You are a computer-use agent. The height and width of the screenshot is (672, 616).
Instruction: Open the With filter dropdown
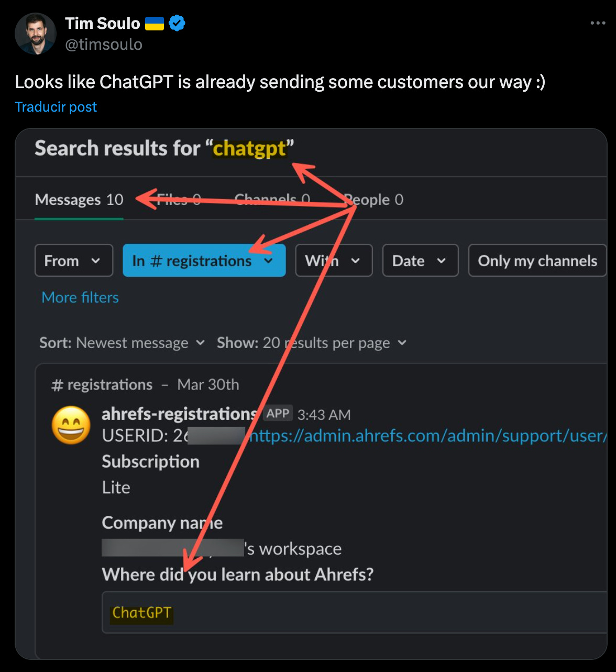coord(334,260)
